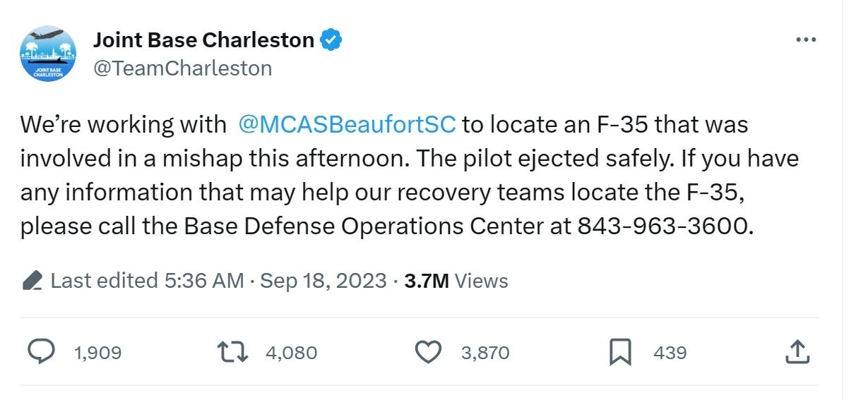Follow the @MCASBeaufortSC mention link
868x400 pixels.
click(347, 124)
